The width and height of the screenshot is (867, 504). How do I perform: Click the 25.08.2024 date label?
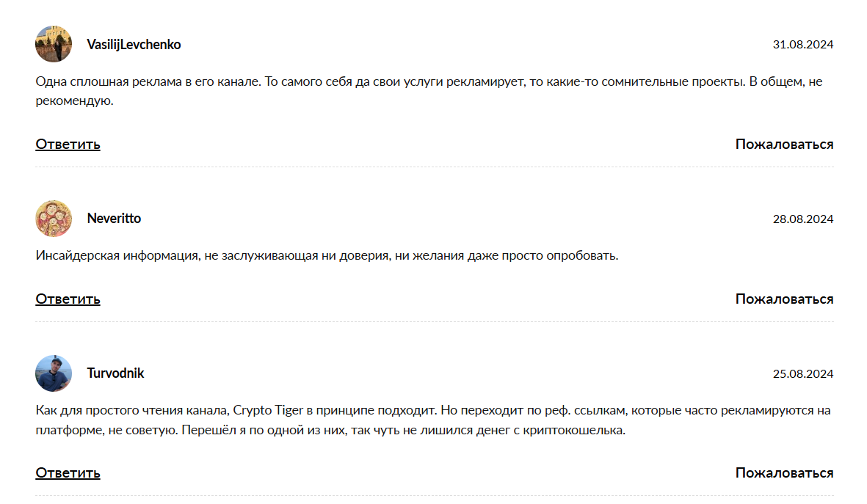803,373
